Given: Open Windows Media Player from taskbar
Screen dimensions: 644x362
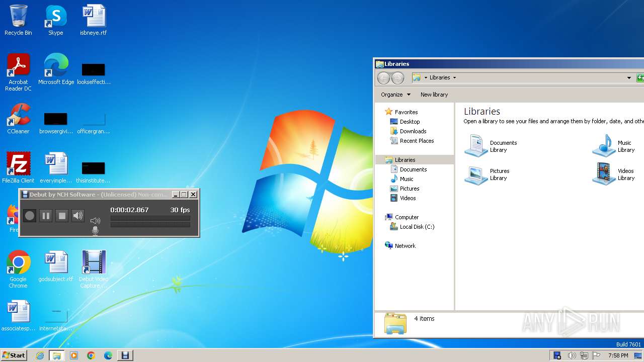Looking at the screenshot, I should 74,355.
